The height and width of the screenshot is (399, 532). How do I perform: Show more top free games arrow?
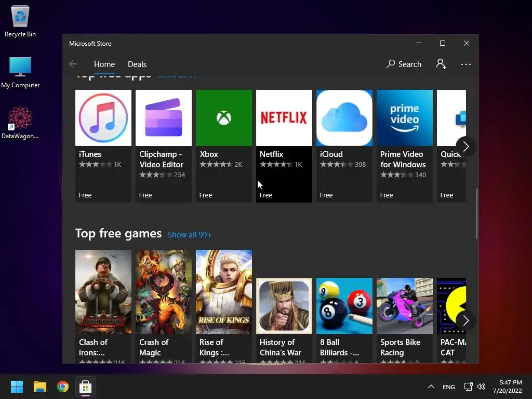466,321
